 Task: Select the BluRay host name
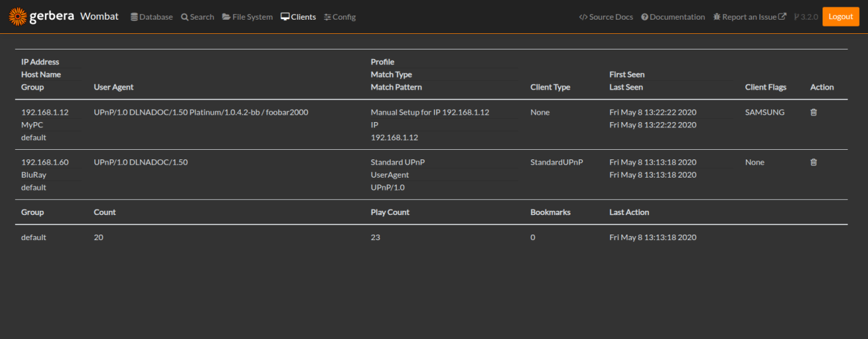point(34,175)
